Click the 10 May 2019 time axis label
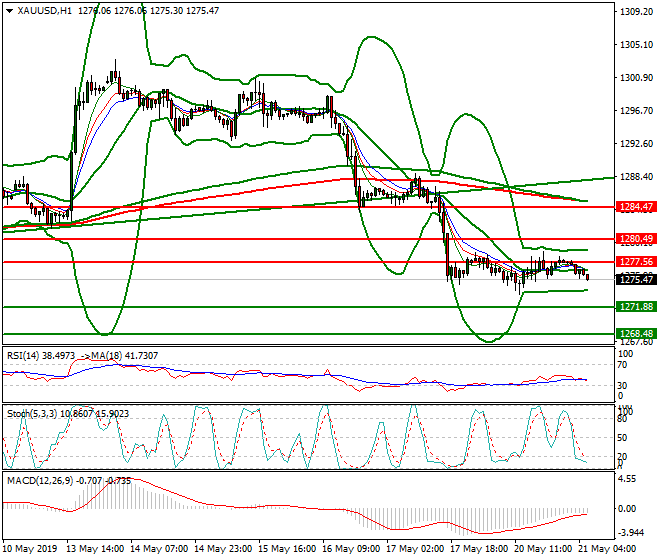 point(29,549)
